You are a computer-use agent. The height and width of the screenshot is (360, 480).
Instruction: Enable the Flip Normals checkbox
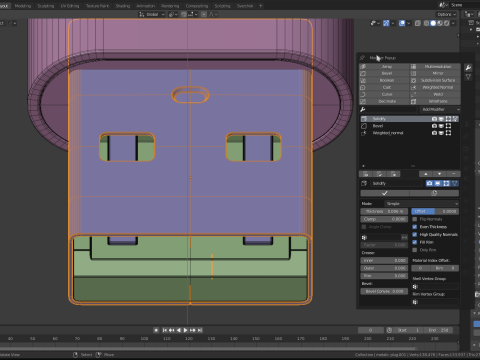point(415,219)
